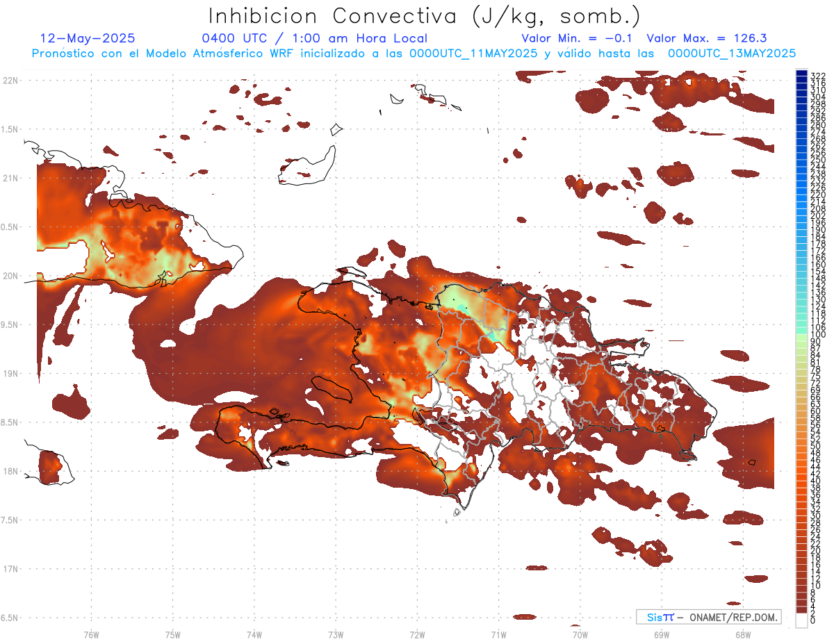Click the '17N' latitude label
This screenshot has height=644, width=834.
pyautogui.click(x=10, y=569)
